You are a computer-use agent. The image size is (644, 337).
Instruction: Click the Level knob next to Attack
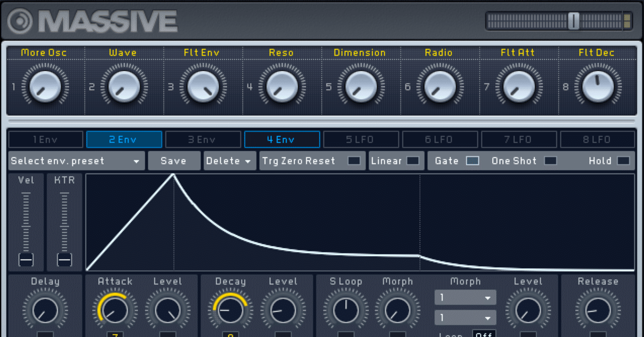tap(168, 310)
